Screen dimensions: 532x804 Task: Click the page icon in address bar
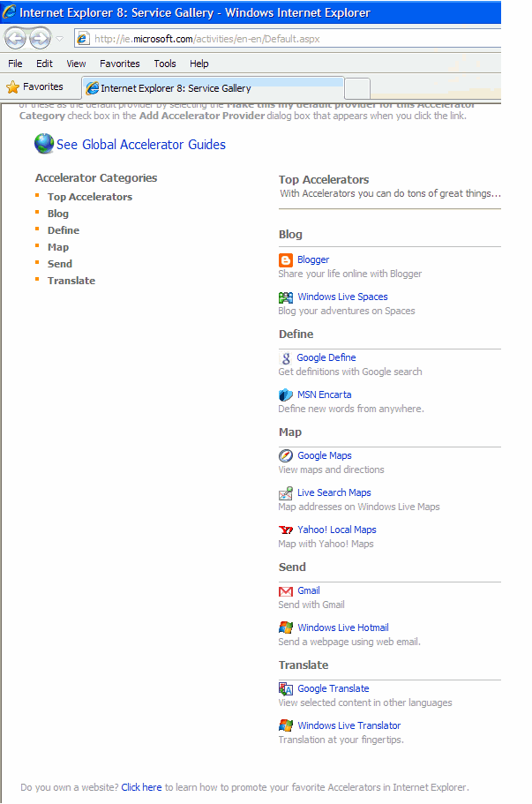(83, 39)
